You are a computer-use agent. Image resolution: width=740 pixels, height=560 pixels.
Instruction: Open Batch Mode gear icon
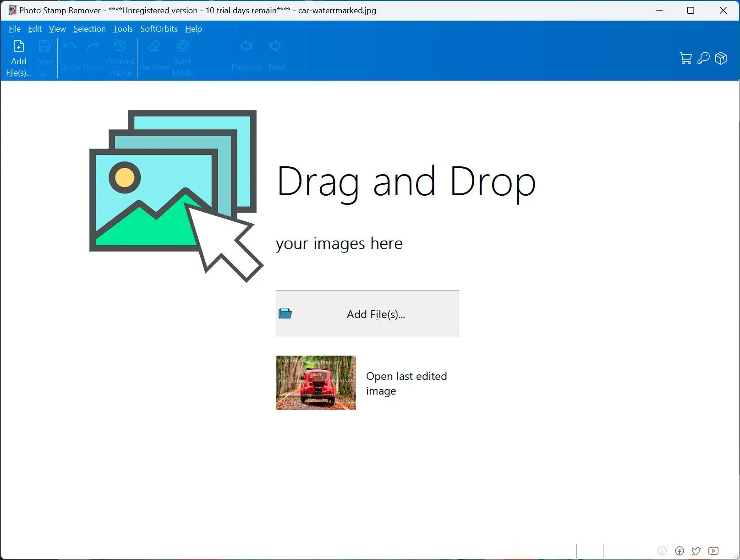coord(183,46)
